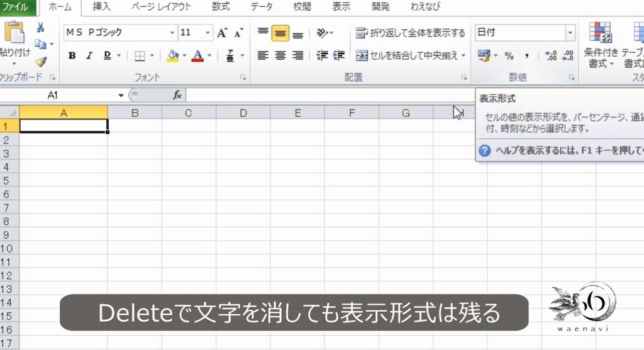
Task: Switch to the データ tab
Action: coord(262,7)
